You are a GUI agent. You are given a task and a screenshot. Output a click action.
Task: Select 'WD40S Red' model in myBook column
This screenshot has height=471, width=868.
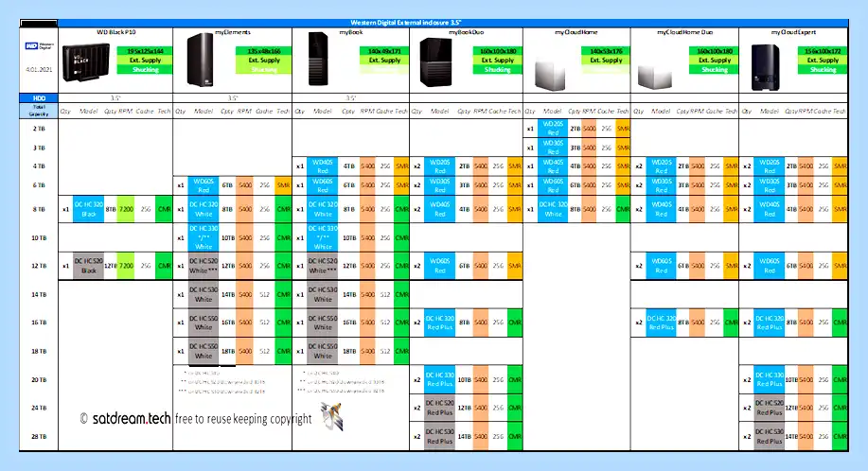point(323,166)
